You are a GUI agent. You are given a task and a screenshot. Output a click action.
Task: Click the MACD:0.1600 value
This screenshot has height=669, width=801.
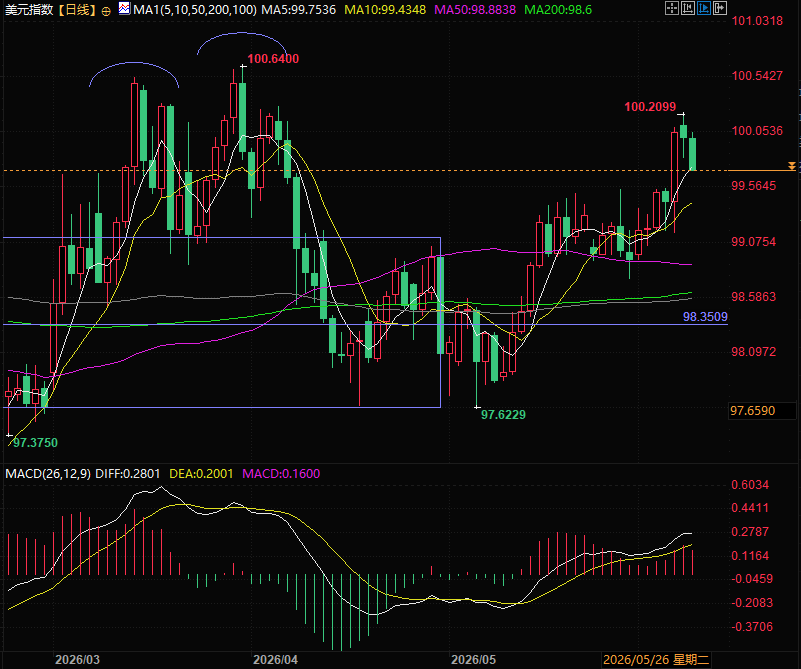tap(281, 473)
